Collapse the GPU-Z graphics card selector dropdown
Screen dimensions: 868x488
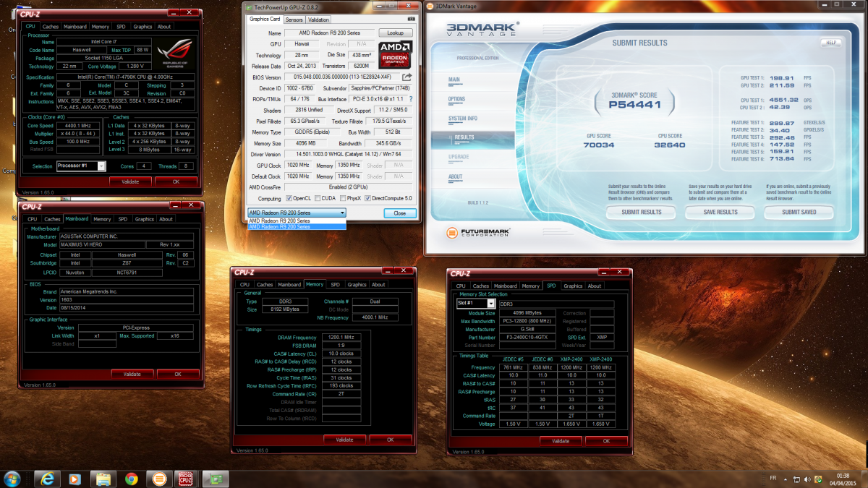click(342, 213)
